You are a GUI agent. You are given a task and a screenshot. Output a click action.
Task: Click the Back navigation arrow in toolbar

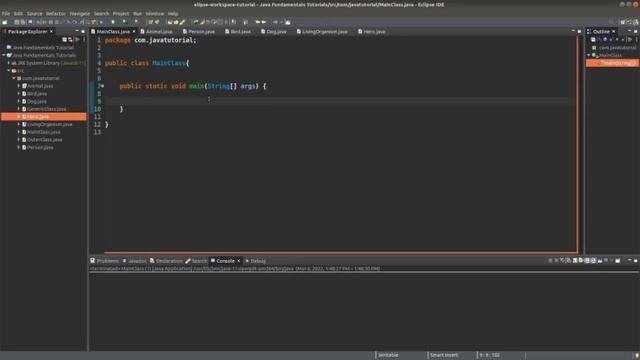click(258, 22)
